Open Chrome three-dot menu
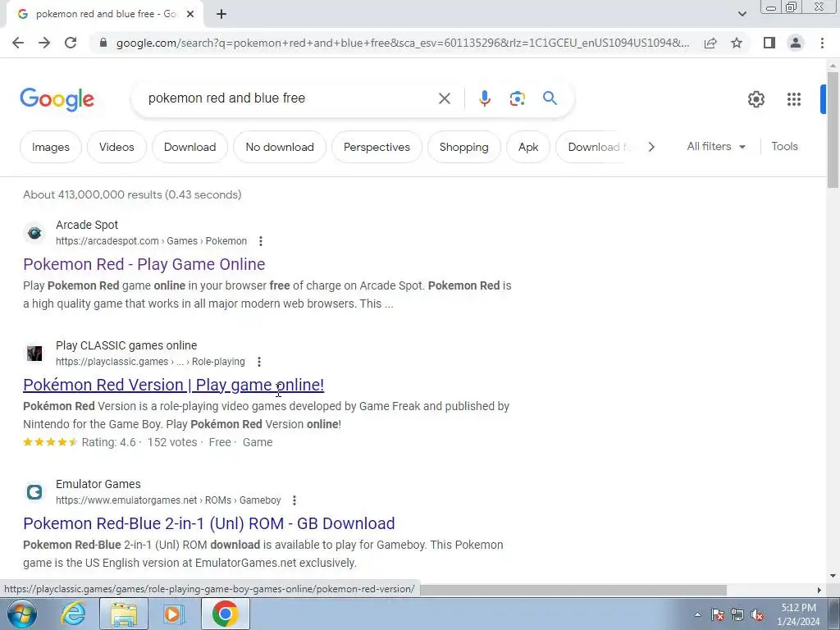Screen dimensions: 840x630 [822, 43]
